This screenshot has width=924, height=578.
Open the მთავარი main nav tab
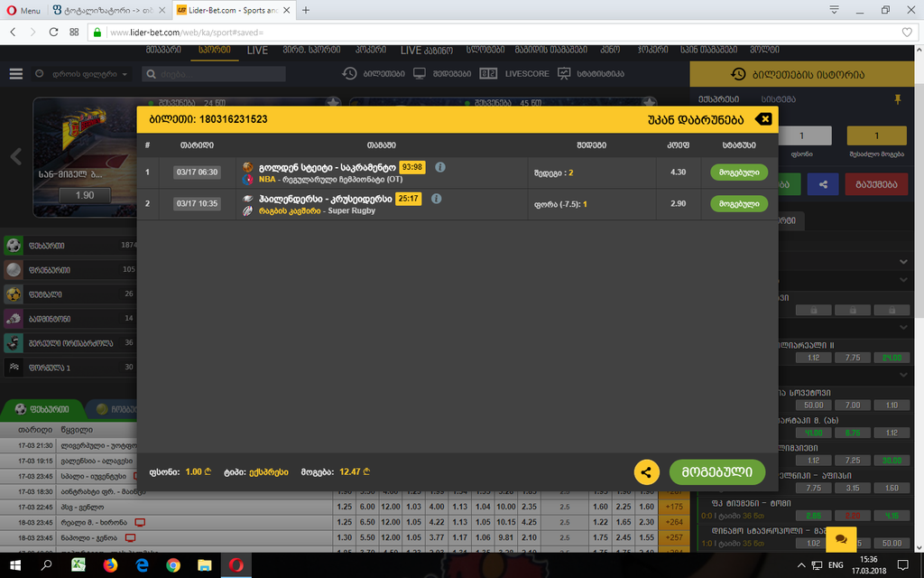click(x=164, y=51)
